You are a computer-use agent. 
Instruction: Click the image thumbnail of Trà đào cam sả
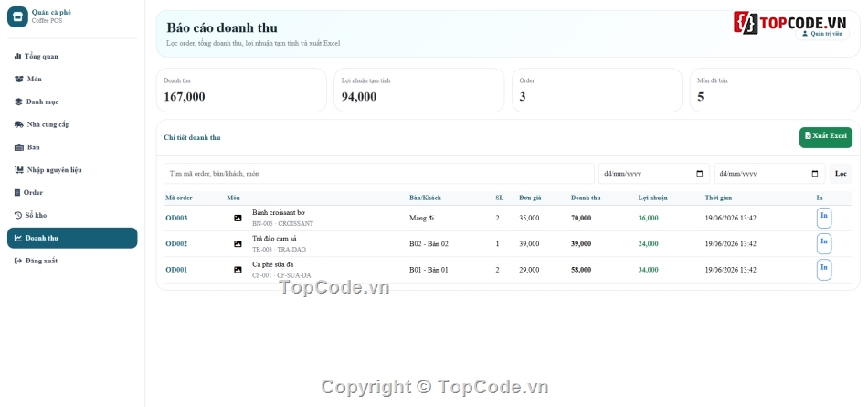238,243
